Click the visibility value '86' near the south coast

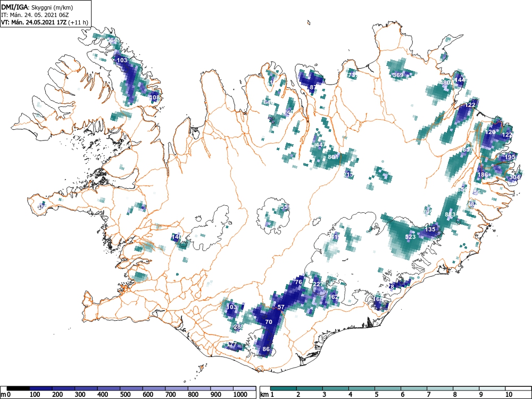click(266, 349)
